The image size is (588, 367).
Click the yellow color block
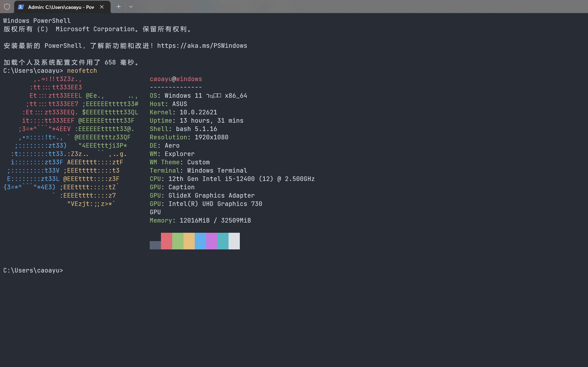pyautogui.click(x=189, y=241)
